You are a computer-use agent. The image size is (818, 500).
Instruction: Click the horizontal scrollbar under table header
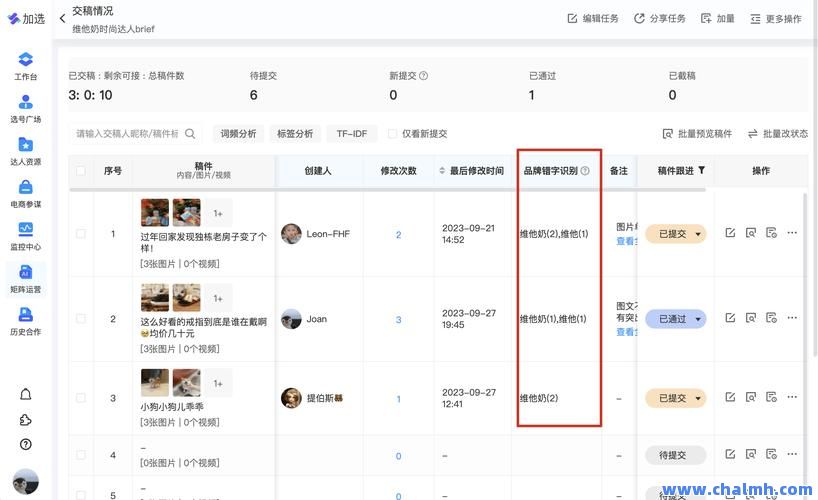point(387,190)
